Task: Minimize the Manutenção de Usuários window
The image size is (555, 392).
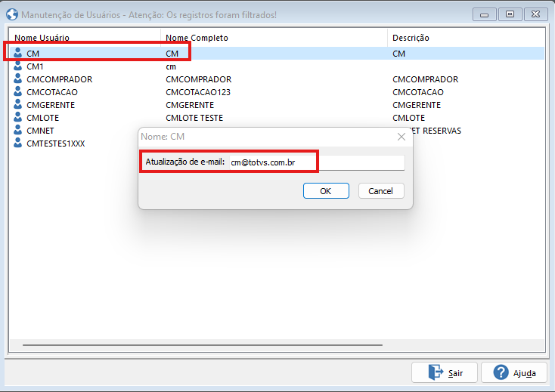Action: [484, 14]
